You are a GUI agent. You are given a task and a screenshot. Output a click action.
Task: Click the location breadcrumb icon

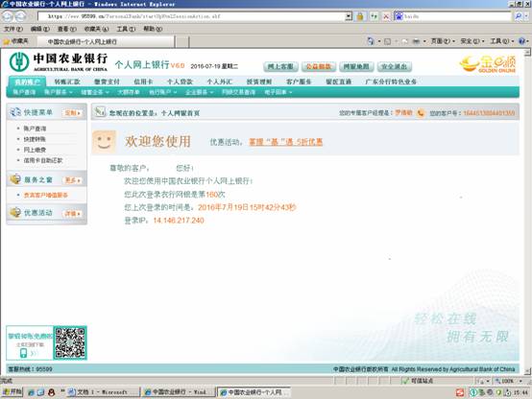click(x=100, y=112)
